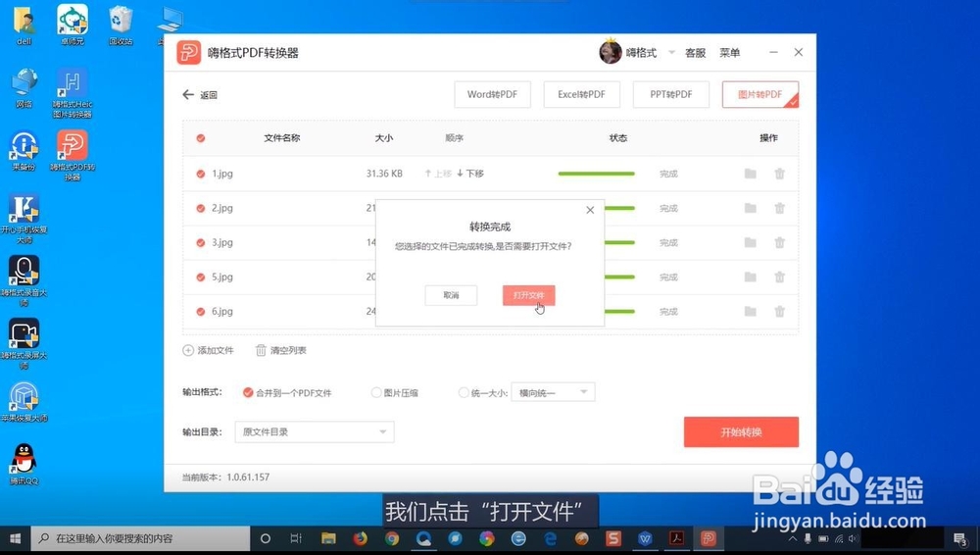Open Adobe Acrobat from the taskbar
Image resolution: width=980 pixels, height=555 pixels.
tap(676, 538)
